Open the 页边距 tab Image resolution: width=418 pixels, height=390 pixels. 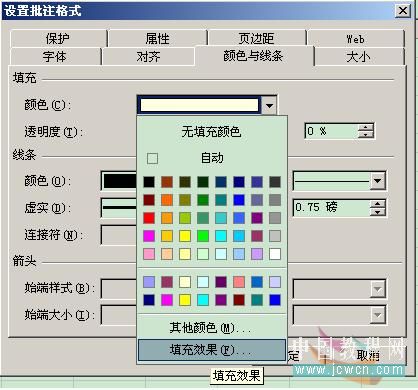[x=256, y=39]
